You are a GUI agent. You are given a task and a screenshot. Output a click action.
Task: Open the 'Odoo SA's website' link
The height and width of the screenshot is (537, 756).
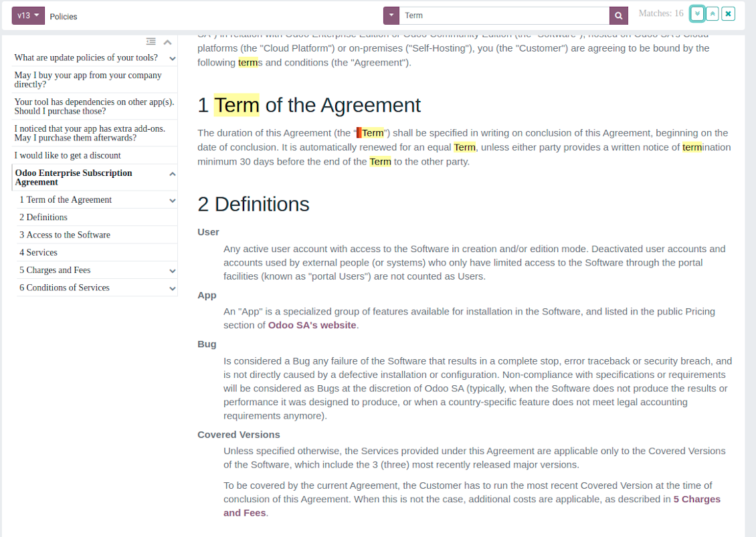click(312, 326)
